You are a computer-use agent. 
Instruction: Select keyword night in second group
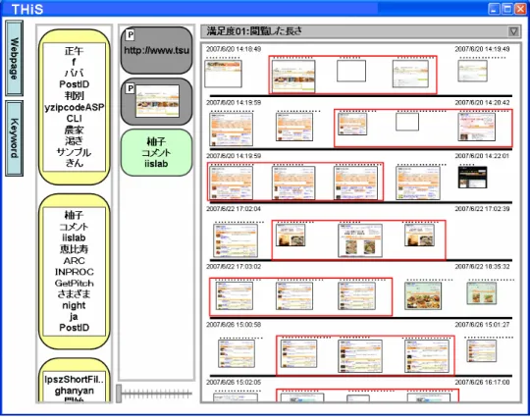pos(74,305)
